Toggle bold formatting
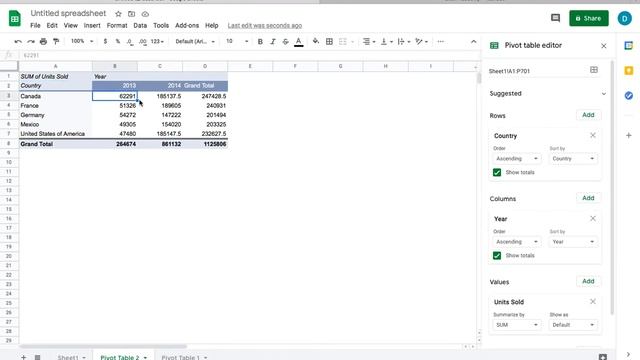Screen dimensions: 640x360 point(260,42)
